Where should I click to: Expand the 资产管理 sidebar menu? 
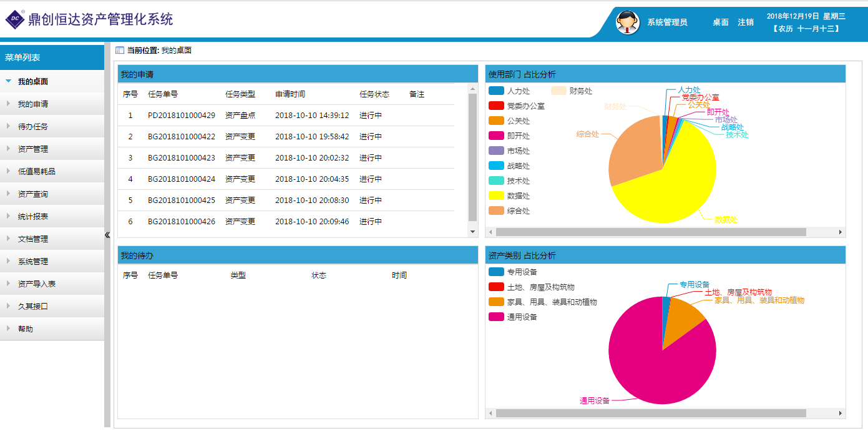point(32,149)
